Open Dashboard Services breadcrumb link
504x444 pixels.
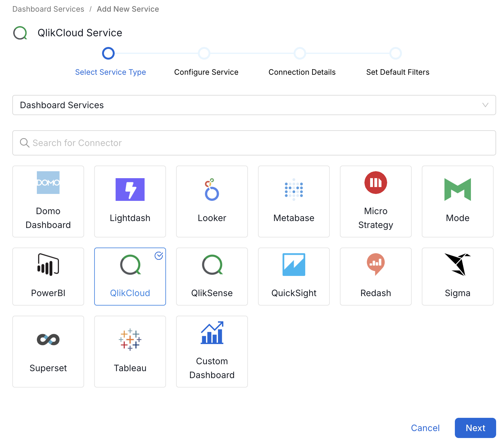pyautogui.click(x=48, y=9)
